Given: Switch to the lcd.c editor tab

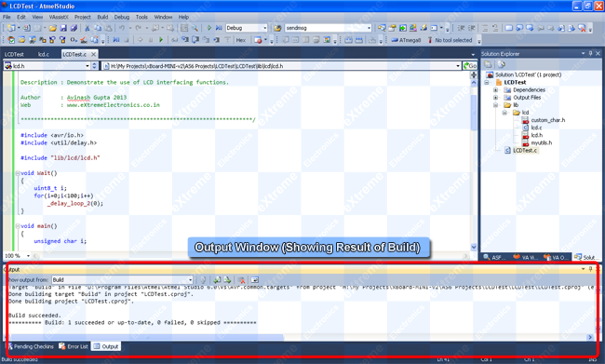Looking at the screenshot, I should pyautogui.click(x=44, y=54).
